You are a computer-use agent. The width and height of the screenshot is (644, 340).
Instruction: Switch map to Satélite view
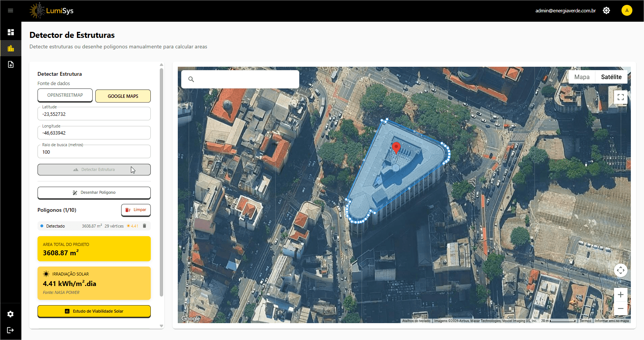click(x=611, y=77)
